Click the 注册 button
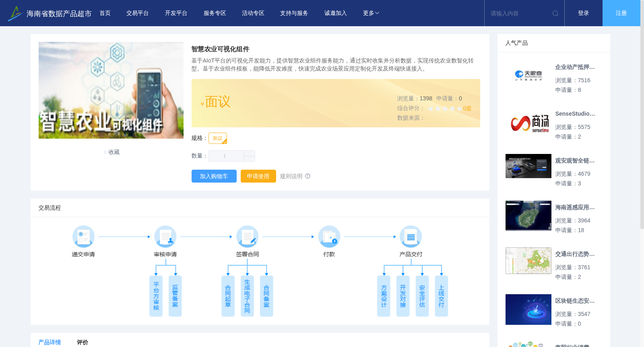 pos(621,13)
